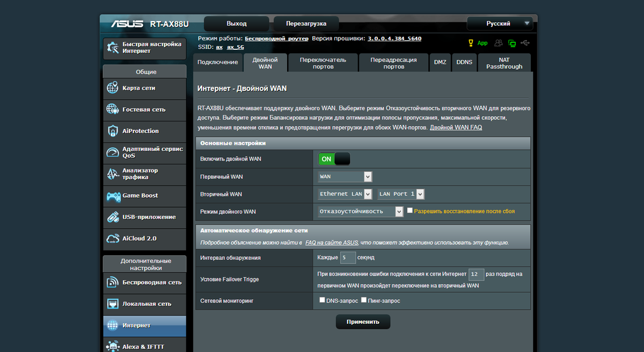Expand the LAN Port 1 dropdown
The image size is (644, 352).
(400, 194)
